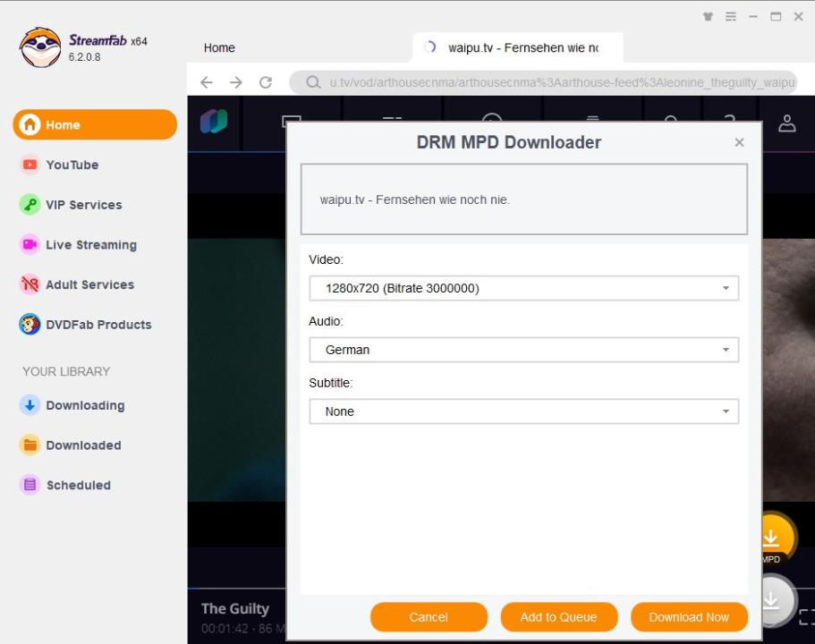Select the Live Streaming sidebar icon

point(30,244)
